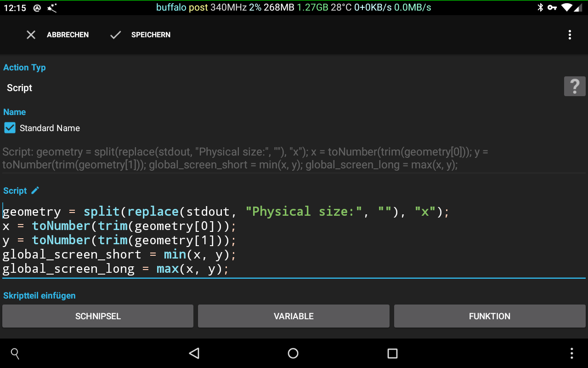Tap the 12:15 clock in status bar

tap(15, 8)
